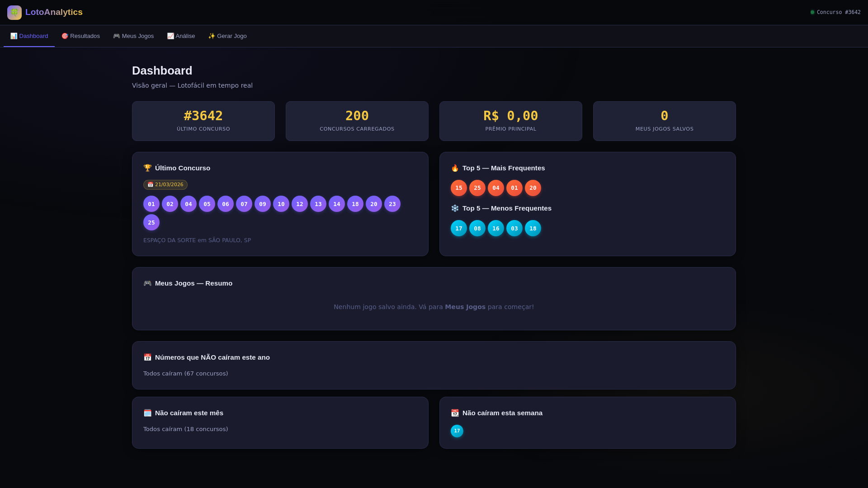Click cyan ball 18 in Menos Frequentes
The height and width of the screenshot is (488, 868).
[x=533, y=228]
